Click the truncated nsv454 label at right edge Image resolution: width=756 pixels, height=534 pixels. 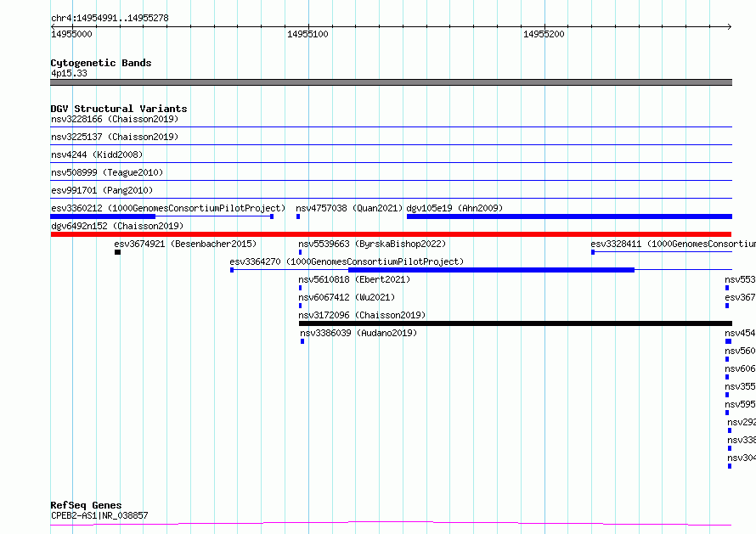[x=740, y=333]
